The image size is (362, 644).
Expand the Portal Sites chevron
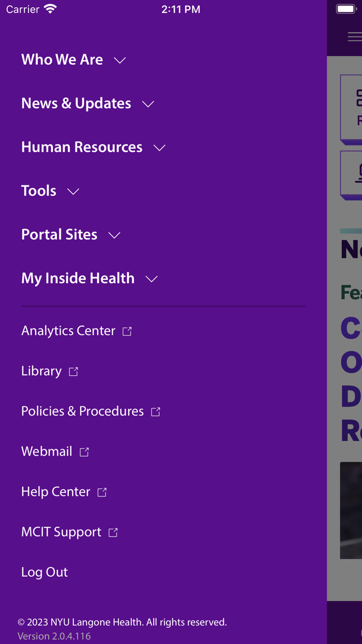coord(114,235)
